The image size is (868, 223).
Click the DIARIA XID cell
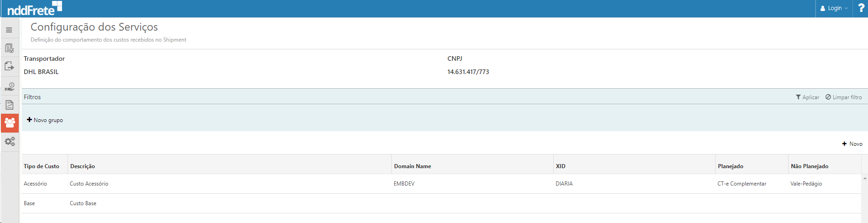(564, 184)
